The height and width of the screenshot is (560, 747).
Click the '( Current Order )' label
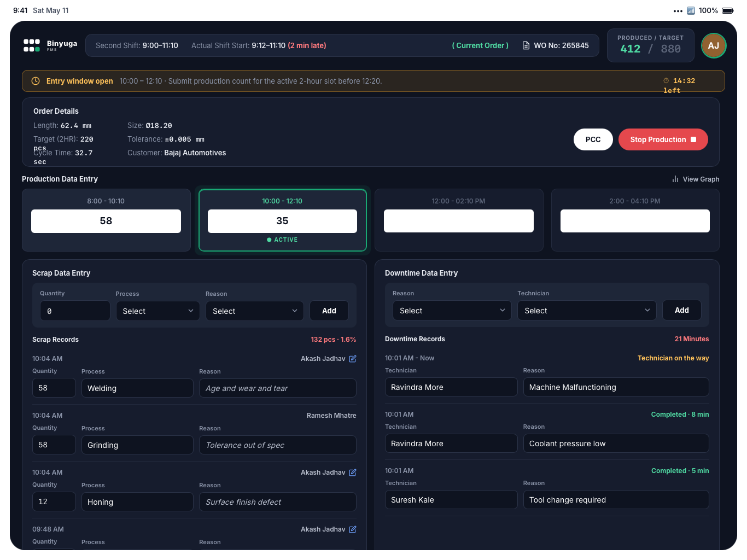[480, 45]
